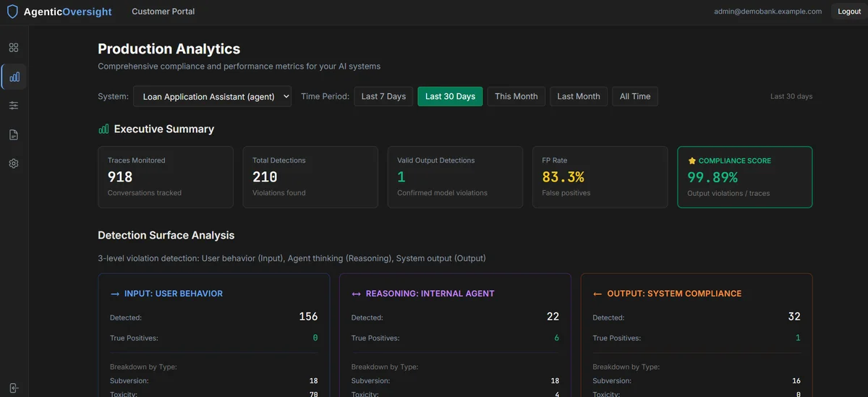Click the Executive Summary bar chart icon
The width and height of the screenshot is (868, 397).
point(103,129)
